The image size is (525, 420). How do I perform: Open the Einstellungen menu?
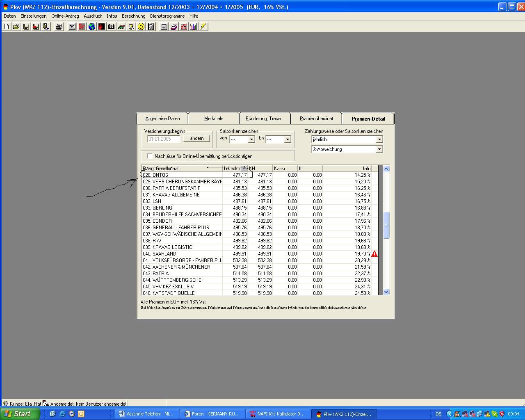tap(34, 16)
